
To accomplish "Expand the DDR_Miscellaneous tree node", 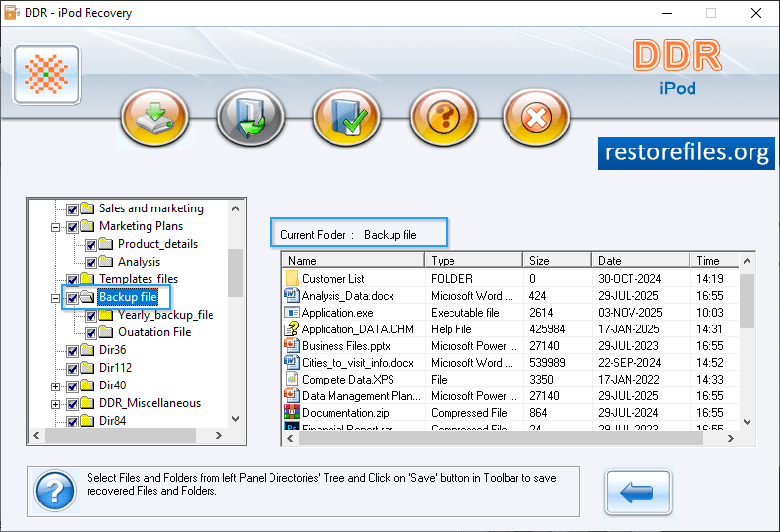I will (x=56, y=404).
